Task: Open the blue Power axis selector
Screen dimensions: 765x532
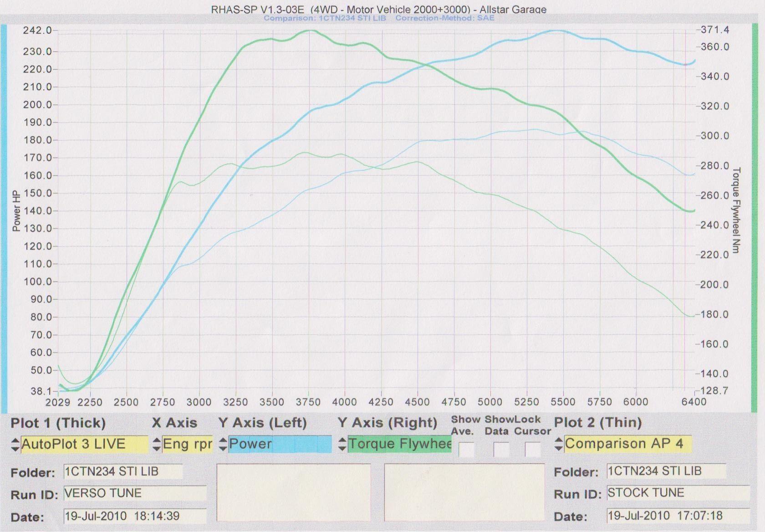Action: tap(280, 444)
